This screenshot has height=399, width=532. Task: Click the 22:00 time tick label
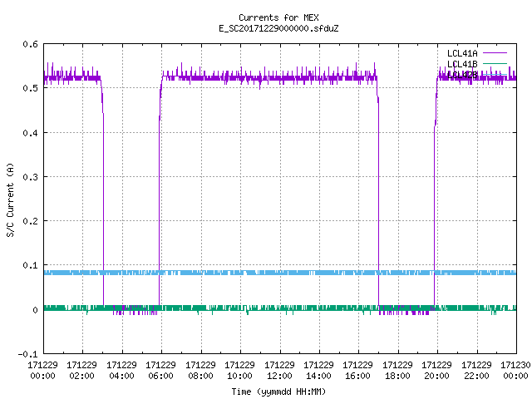(476, 376)
